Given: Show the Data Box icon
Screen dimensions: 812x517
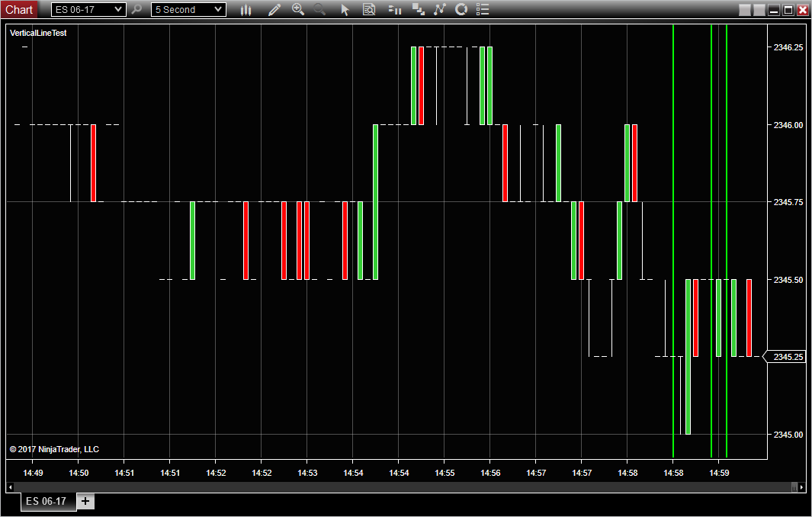Looking at the screenshot, I should coord(369,9).
